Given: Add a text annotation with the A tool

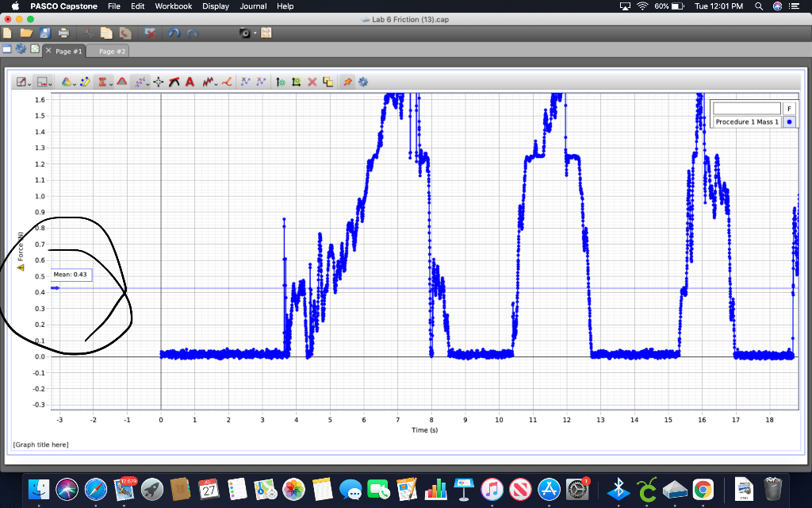Looking at the screenshot, I should [x=190, y=82].
